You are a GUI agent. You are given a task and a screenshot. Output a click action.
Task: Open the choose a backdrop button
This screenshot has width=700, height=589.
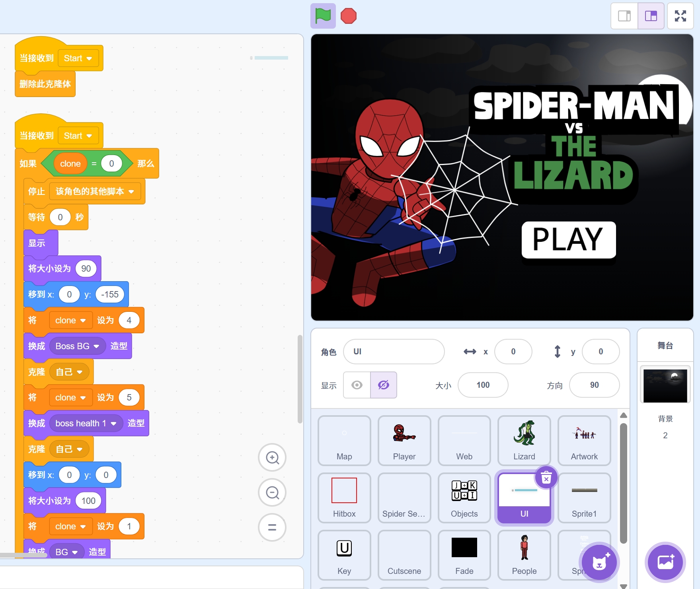(x=665, y=562)
